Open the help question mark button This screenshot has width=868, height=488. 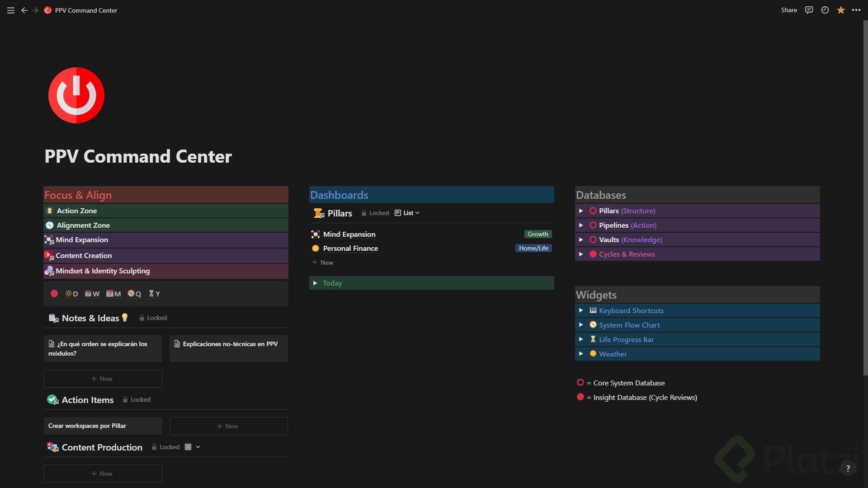(x=848, y=469)
